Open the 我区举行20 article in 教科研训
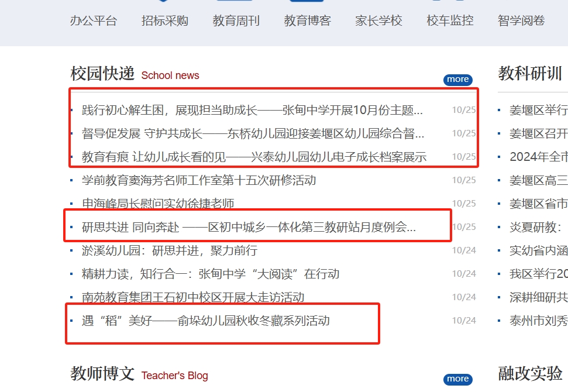Screen dimensions: 568x392 (539, 274)
